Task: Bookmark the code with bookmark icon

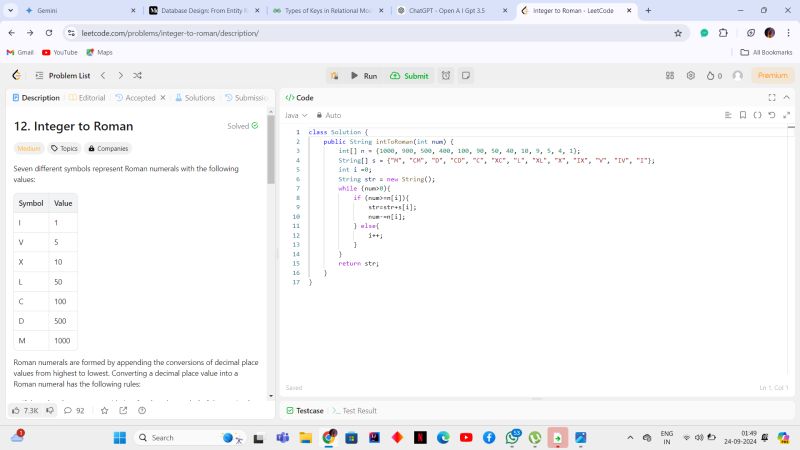Action: pyautogui.click(x=742, y=115)
